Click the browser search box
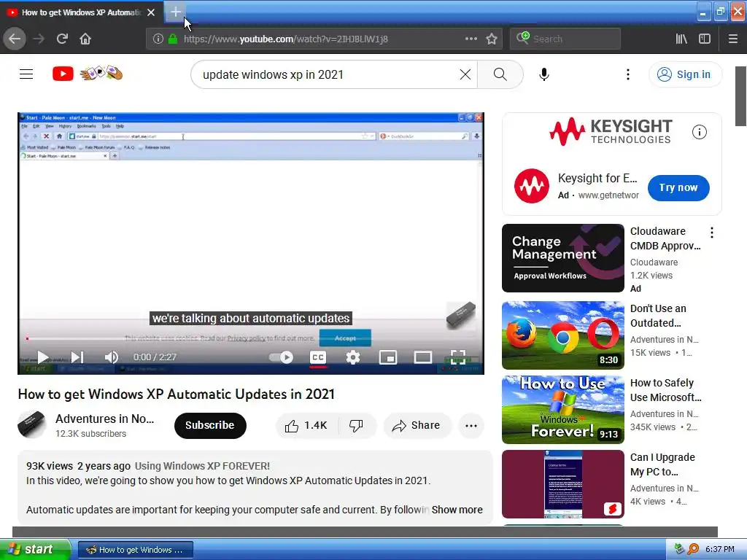Viewport: 747px width, 560px height. pyautogui.click(x=565, y=39)
